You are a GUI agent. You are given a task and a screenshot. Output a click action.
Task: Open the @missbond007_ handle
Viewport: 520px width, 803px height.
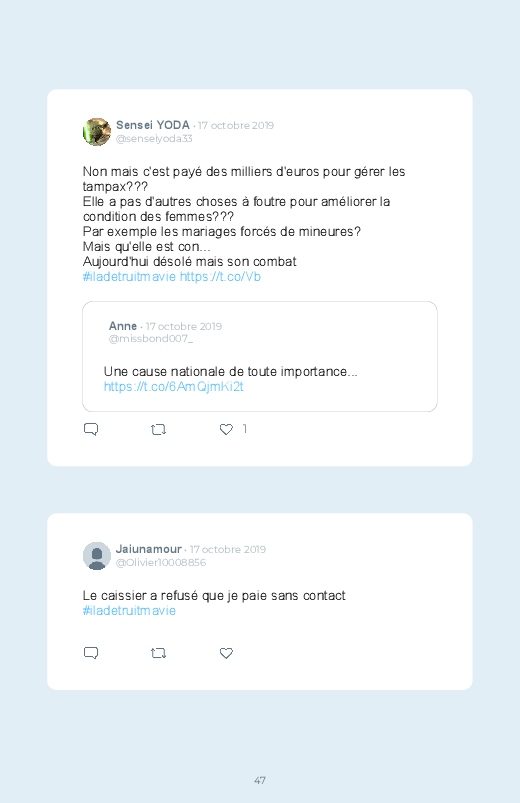tap(151, 339)
